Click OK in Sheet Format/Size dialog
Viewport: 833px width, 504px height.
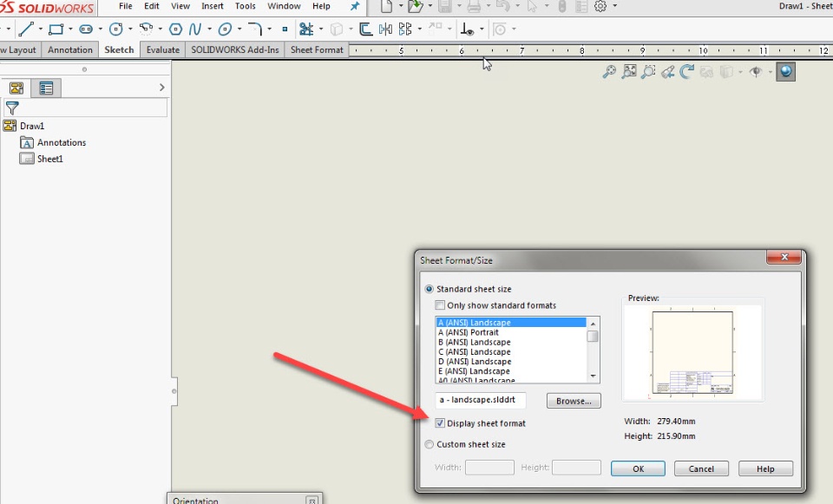(638, 469)
